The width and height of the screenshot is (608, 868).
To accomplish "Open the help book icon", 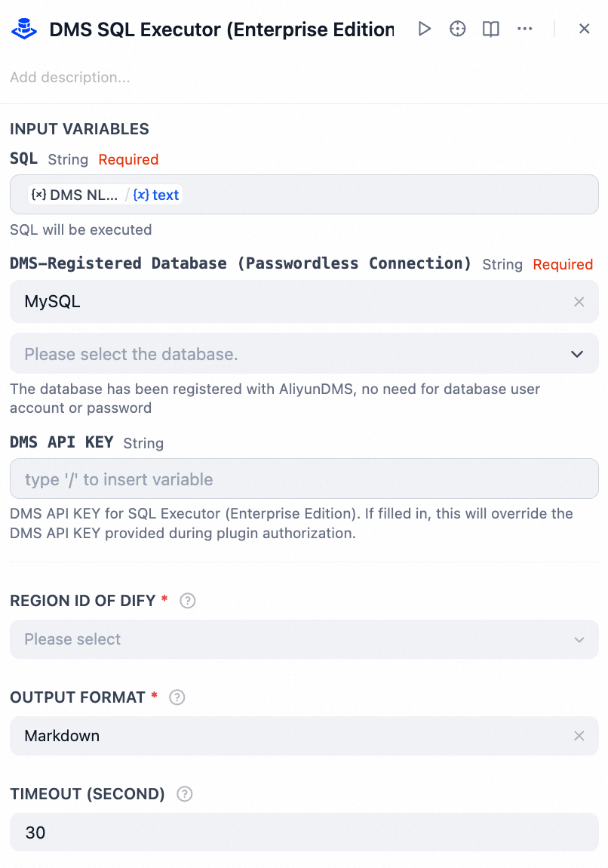I will pos(491,29).
